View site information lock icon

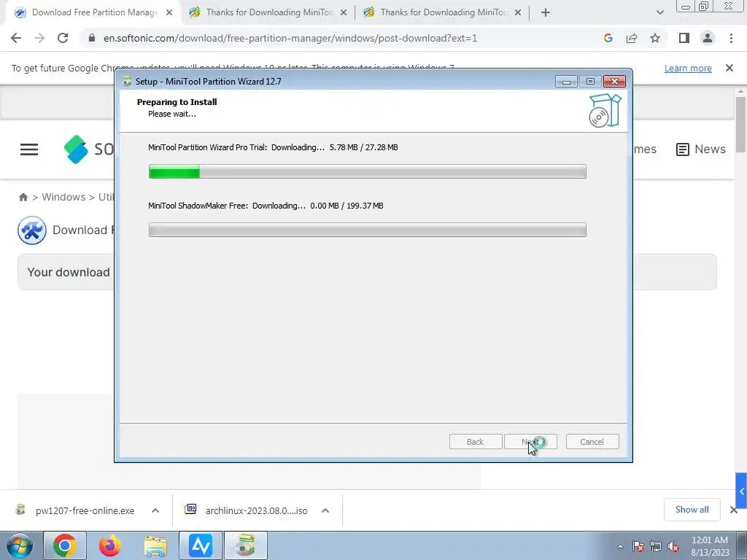(92, 38)
